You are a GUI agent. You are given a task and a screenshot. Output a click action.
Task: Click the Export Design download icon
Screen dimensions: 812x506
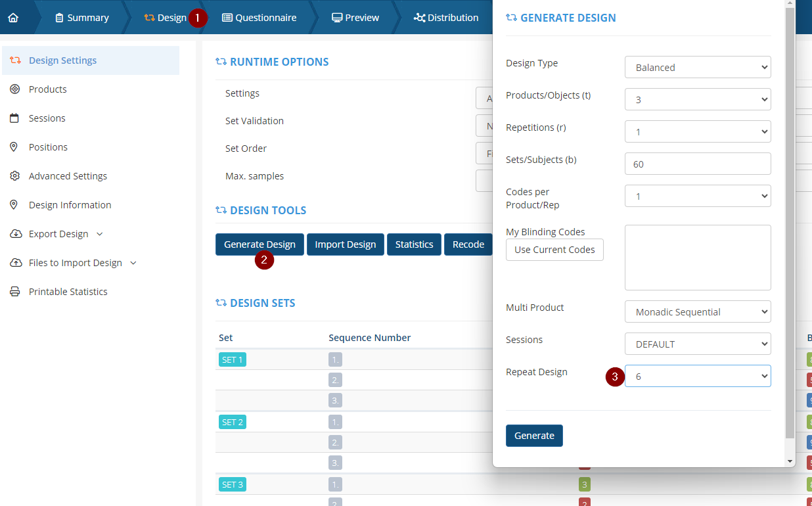[x=16, y=234]
